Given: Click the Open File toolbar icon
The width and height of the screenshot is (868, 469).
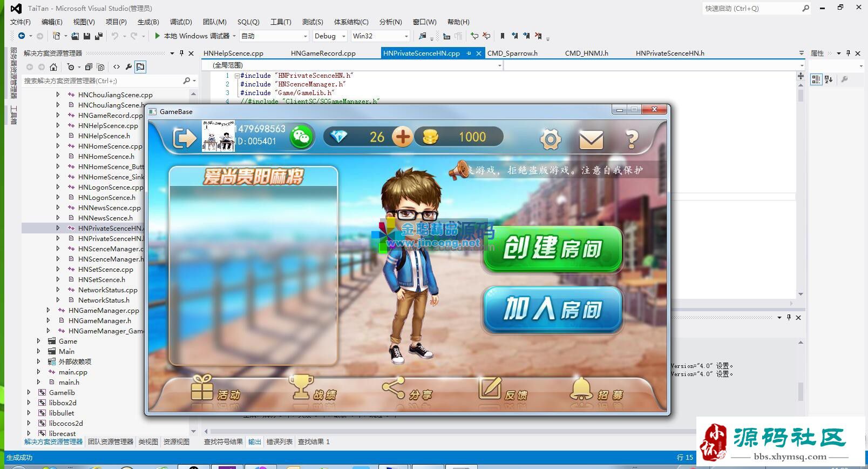Looking at the screenshot, I should click(75, 36).
